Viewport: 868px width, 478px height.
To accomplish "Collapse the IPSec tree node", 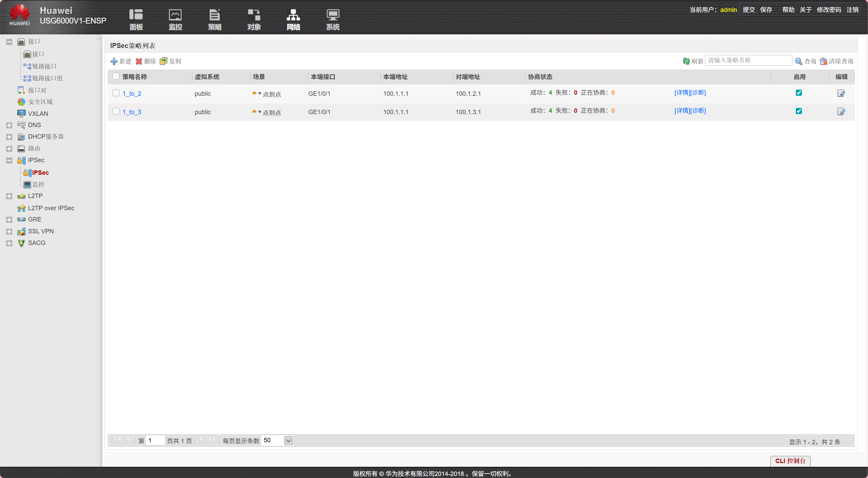I will (x=9, y=160).
